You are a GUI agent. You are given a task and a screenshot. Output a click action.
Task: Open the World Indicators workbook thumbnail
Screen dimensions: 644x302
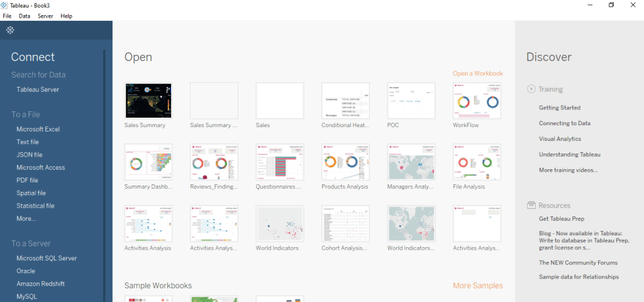[x=280, y=223]
